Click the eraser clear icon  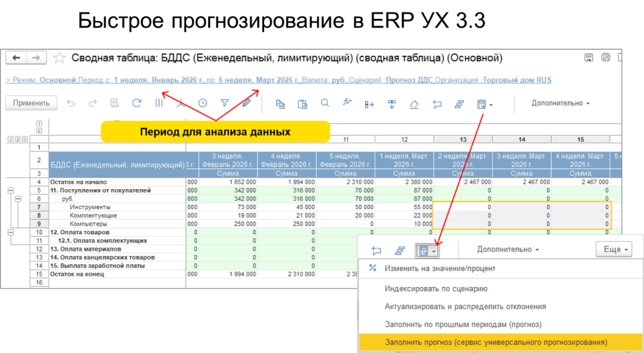click(x=413, y=104)
